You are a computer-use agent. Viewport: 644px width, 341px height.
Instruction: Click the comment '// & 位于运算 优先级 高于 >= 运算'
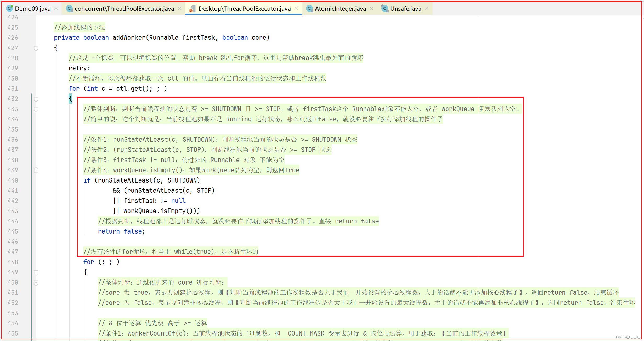[x=152, y=323]
